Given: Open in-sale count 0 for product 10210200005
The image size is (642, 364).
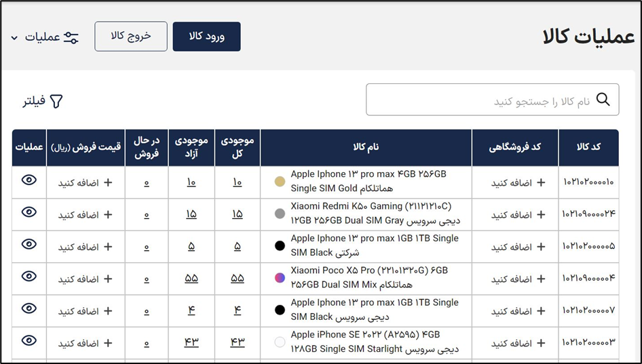Looking at the screenshot, I should [x=147, y=247].
